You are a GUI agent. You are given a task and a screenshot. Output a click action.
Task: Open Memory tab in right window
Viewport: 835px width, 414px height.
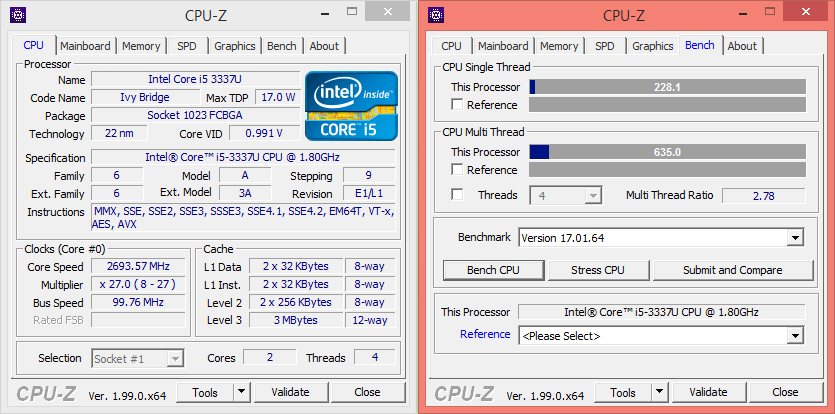tap(559, 46)
